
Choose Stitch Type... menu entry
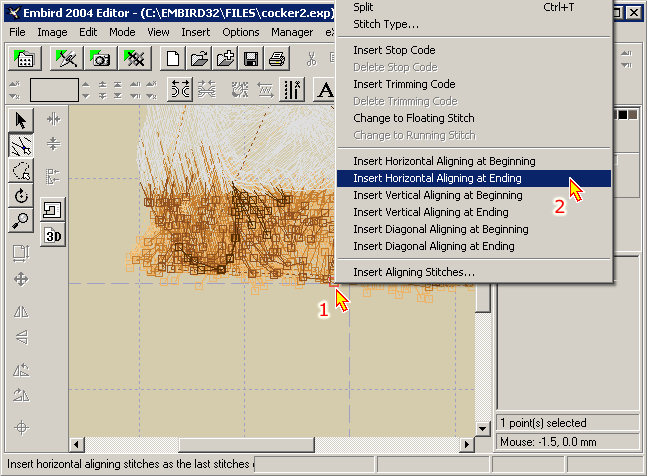click(474, 24)
